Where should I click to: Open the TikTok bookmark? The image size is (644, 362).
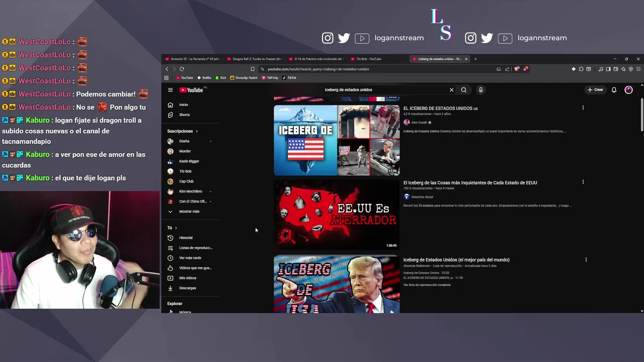coord(289,78)
